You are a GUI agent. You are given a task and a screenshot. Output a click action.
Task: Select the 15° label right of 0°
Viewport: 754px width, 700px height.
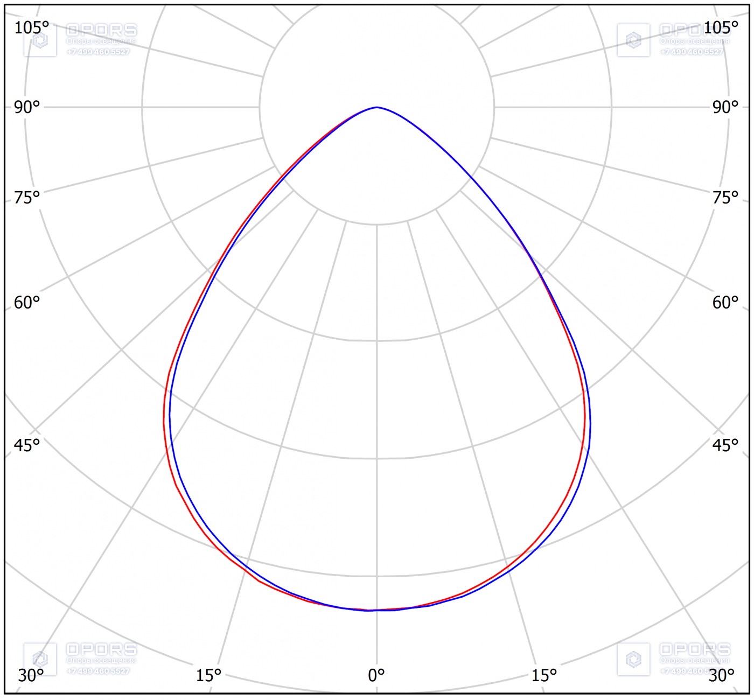coord(544,675)
